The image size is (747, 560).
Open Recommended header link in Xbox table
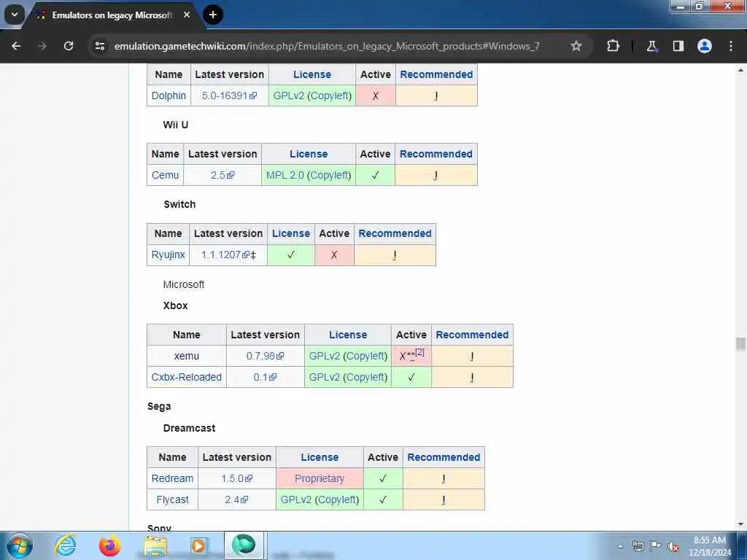coord(472,335)
